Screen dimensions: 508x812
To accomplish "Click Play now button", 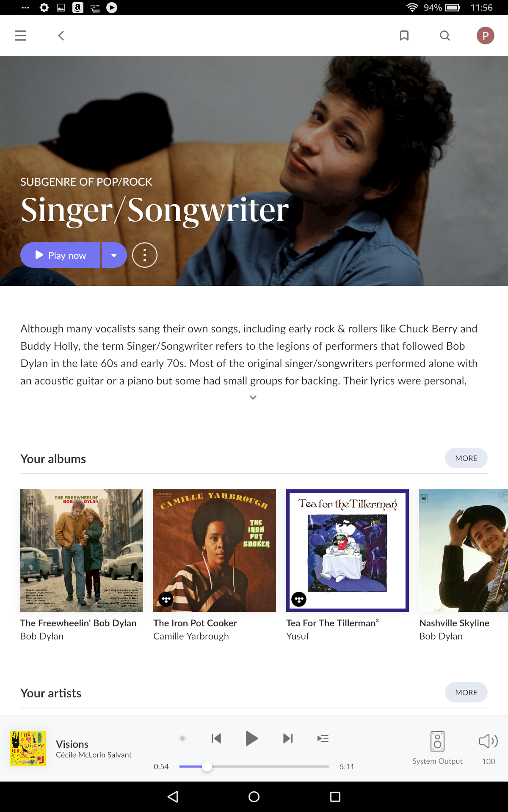I will 61,255.
